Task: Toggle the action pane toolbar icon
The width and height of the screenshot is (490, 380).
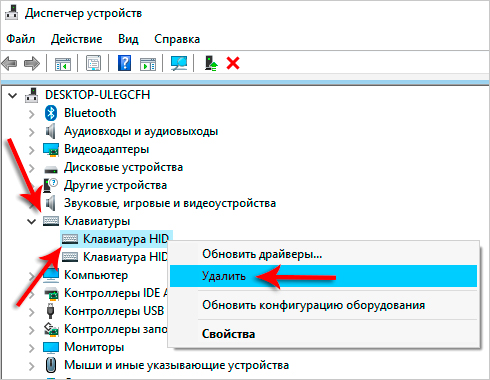Action: pos(148,63)
